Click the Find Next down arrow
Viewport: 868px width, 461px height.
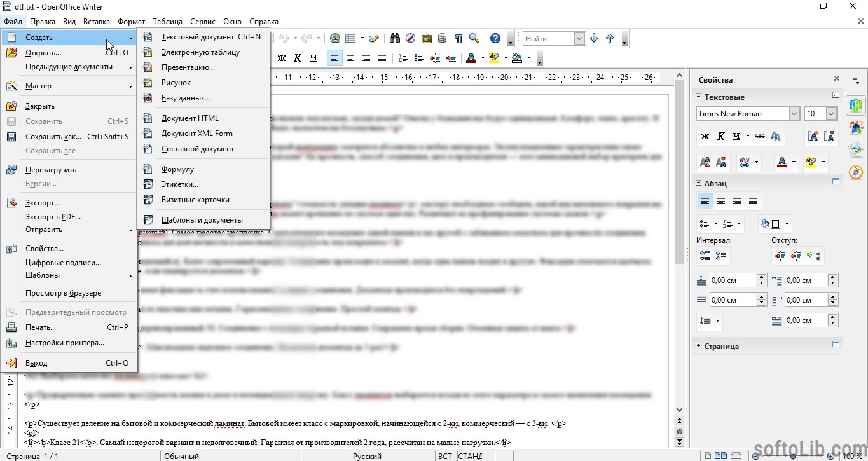coord(594,38)
